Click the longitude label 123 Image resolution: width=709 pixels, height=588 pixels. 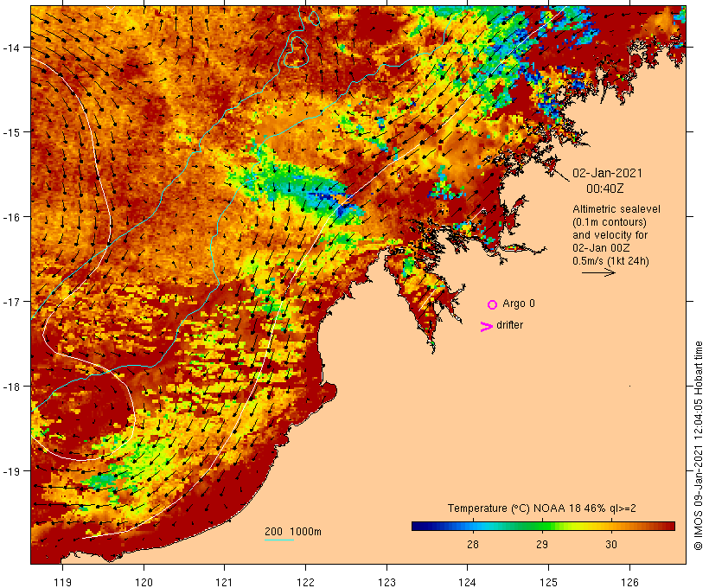click(x=386, y=582)
